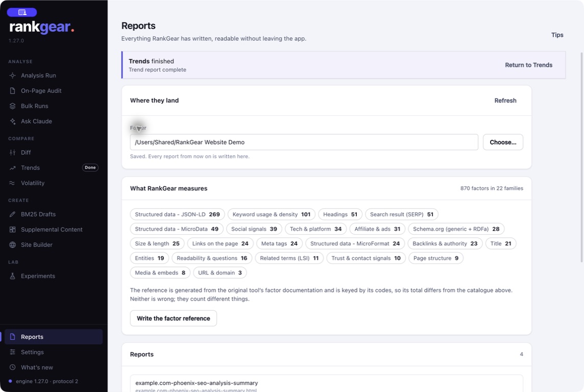Click the Structured data - MicroFormat chip

tap(355, 243)
